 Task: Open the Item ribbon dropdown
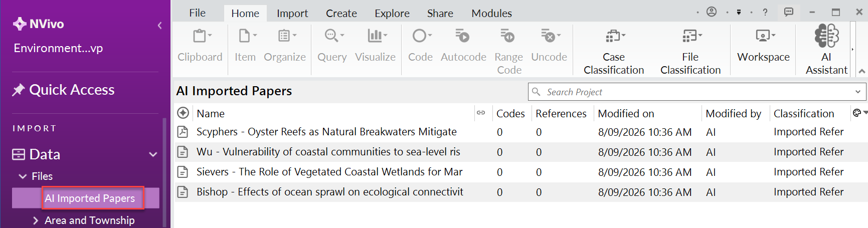pos(245,46)
